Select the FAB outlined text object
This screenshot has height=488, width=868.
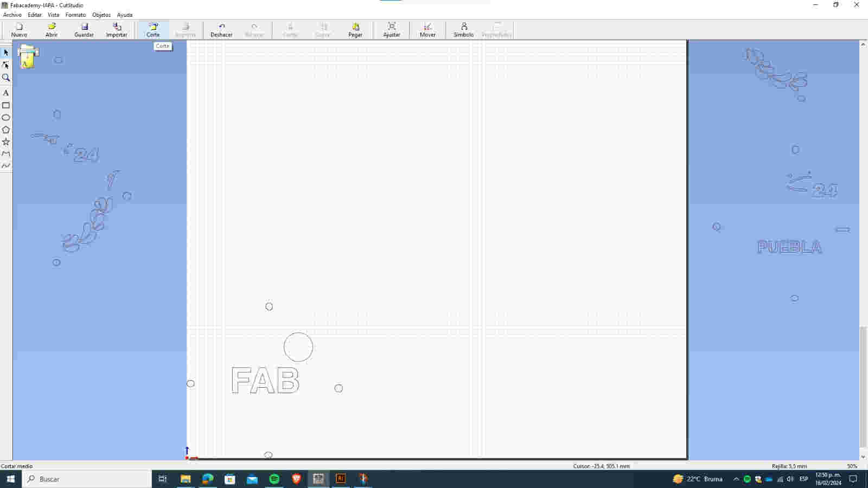click(265, 380)
